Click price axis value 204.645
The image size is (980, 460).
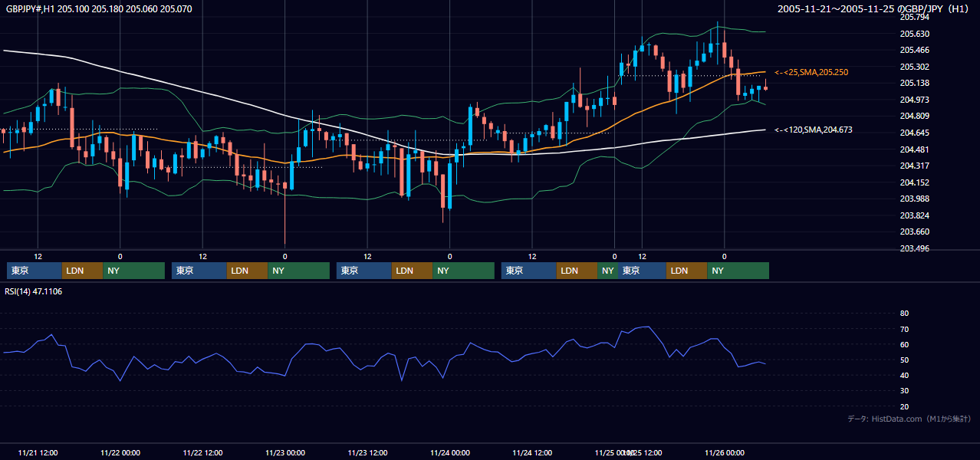(x=914, y=133)
